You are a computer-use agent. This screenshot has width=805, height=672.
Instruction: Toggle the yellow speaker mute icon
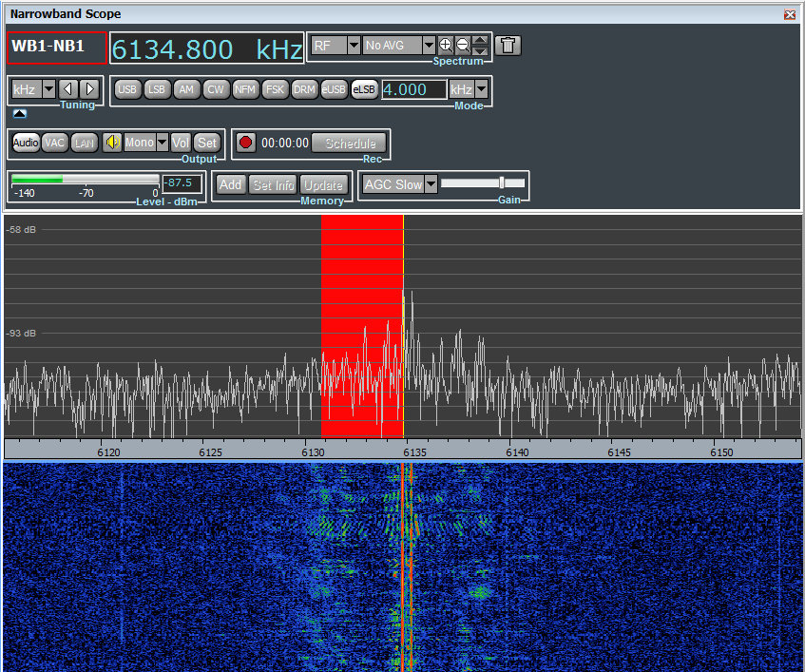[112, 143]
